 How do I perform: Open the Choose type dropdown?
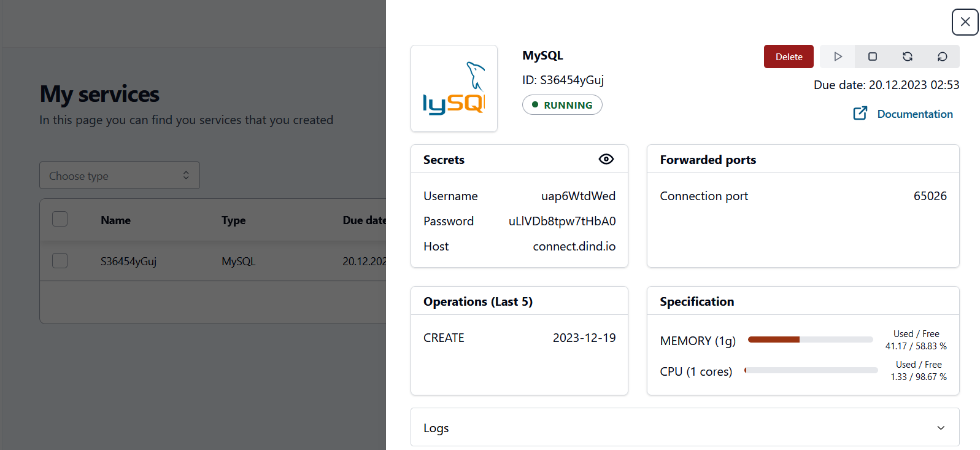pyautogui.click(x=120, y=176)
